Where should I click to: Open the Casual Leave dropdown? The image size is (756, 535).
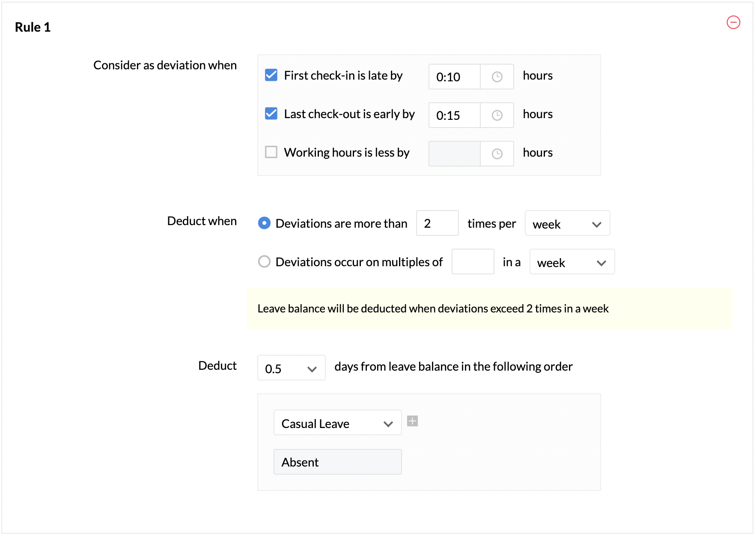point(337,422)
